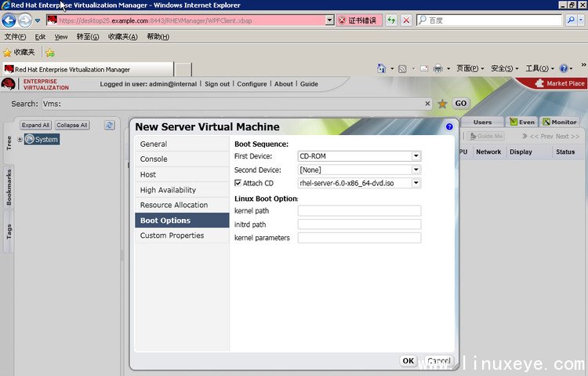Click the bookmark star beside search bar
This screenshot has height=376, width=588.
[x=442, y=104]
